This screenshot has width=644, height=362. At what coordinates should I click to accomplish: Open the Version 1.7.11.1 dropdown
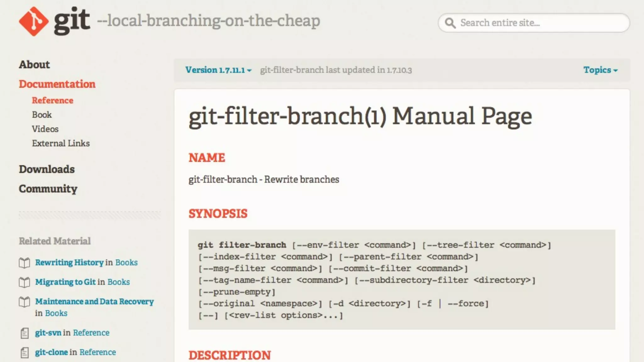(218, 70)
